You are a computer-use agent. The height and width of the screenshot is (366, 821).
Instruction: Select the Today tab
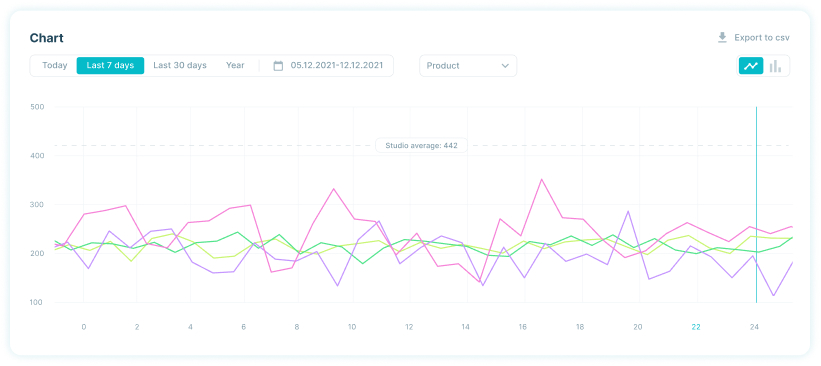tap(55, 65)
